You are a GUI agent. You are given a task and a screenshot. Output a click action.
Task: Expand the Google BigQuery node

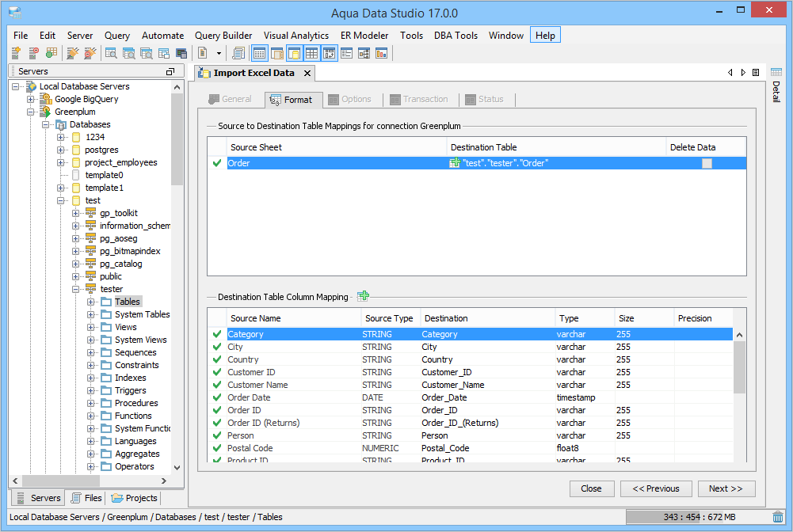31,99
